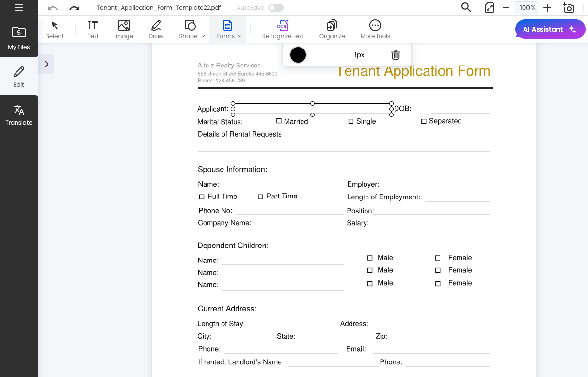Zoom in with the plus icon
The width and height of the screenshot is (588, 377).
point(547,8)
